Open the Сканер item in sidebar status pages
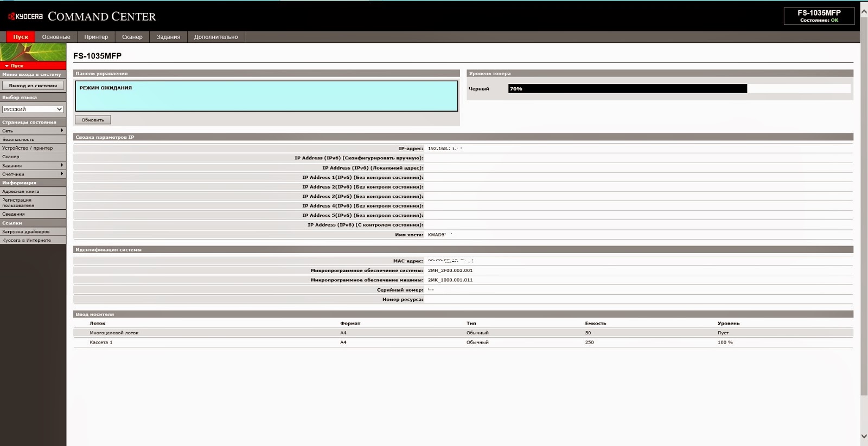This screenshot has height=446, width=868. point(33,157)
